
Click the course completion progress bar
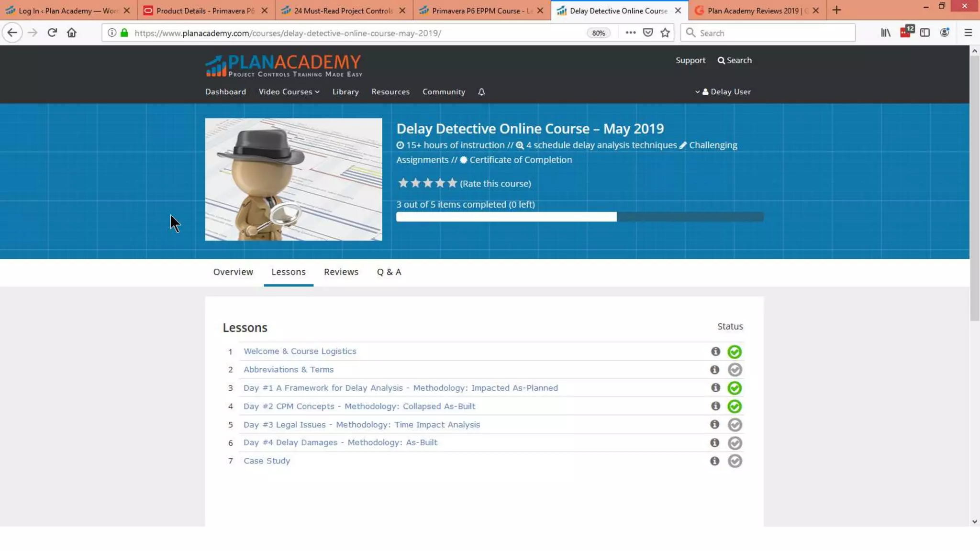[579, 217]
